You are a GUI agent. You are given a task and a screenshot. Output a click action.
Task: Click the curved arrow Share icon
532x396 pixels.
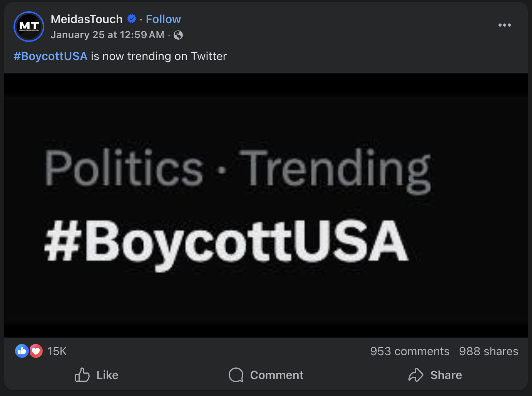point(416,375)
